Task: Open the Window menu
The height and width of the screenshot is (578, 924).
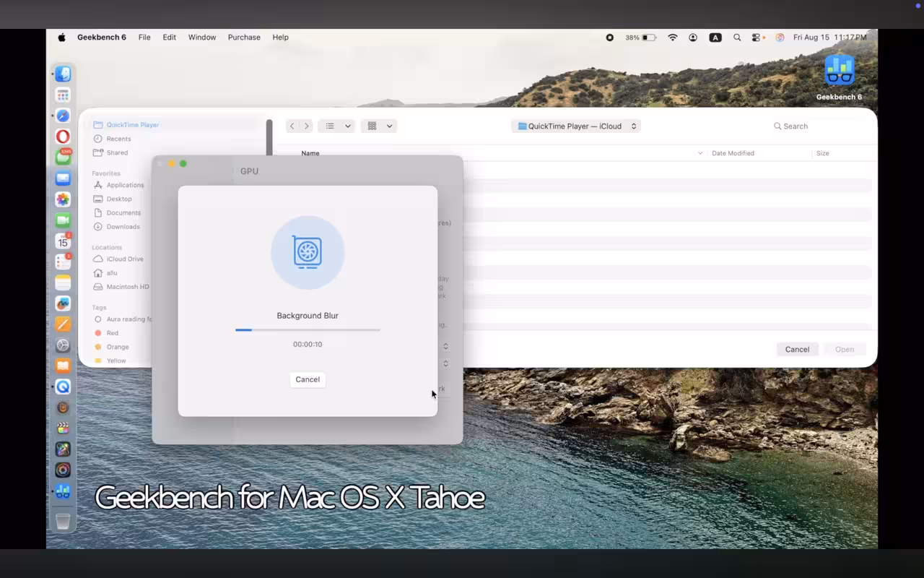Action: (x=202, y=38)
